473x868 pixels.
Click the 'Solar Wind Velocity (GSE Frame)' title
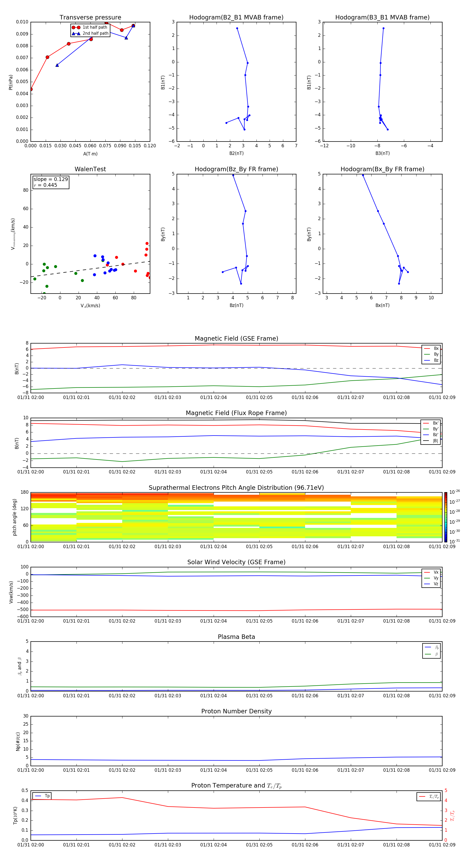pos(236,562)
